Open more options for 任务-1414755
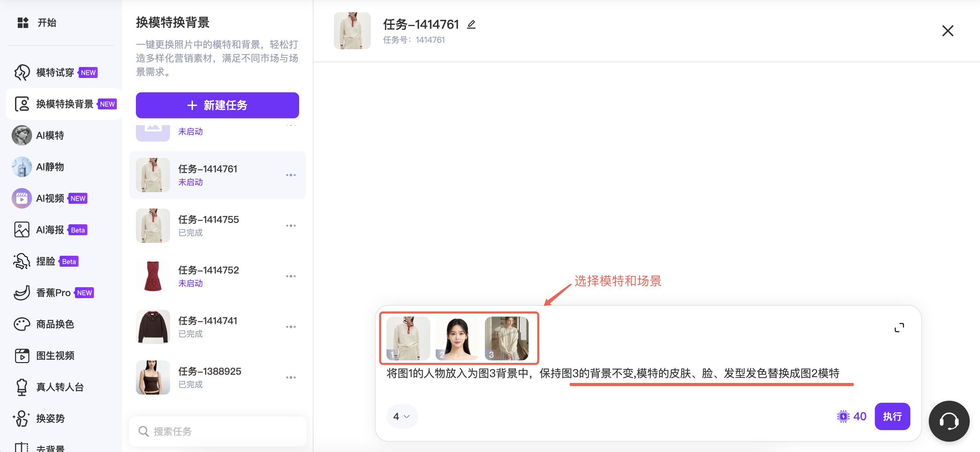Image resolution: width=980 pixels, height=452 pixels. point(291,226)
